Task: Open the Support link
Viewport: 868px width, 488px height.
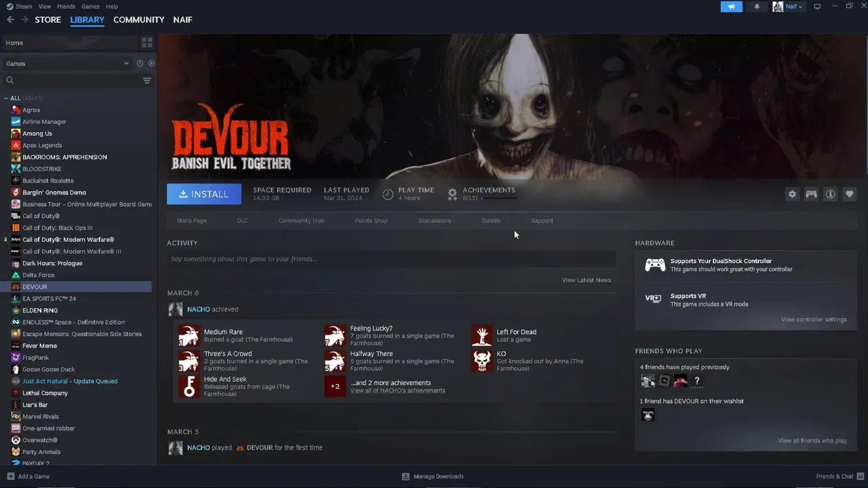Action: click(x=542, y=220)
